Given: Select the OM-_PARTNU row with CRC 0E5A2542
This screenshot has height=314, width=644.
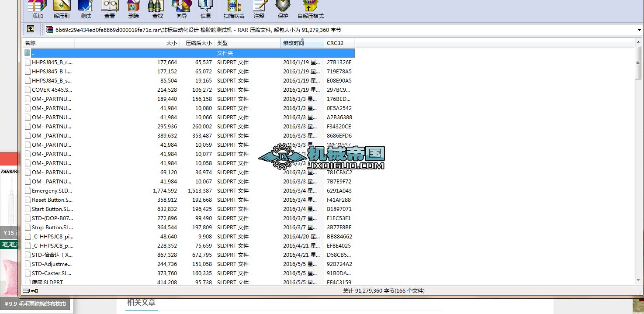Looking at the screenshot, I should click(189, 108).
